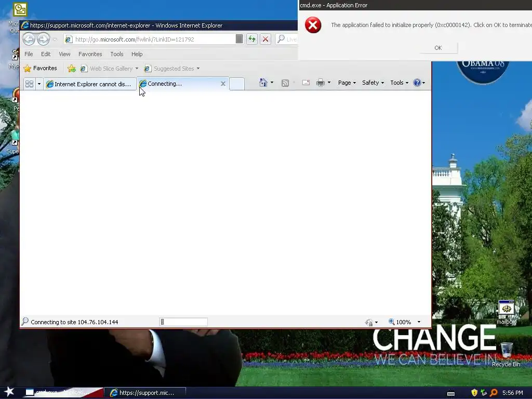Open the Tools command bar menu
Image resolution: width=532 pixels, height=399 pixels.
coord(400,83)
